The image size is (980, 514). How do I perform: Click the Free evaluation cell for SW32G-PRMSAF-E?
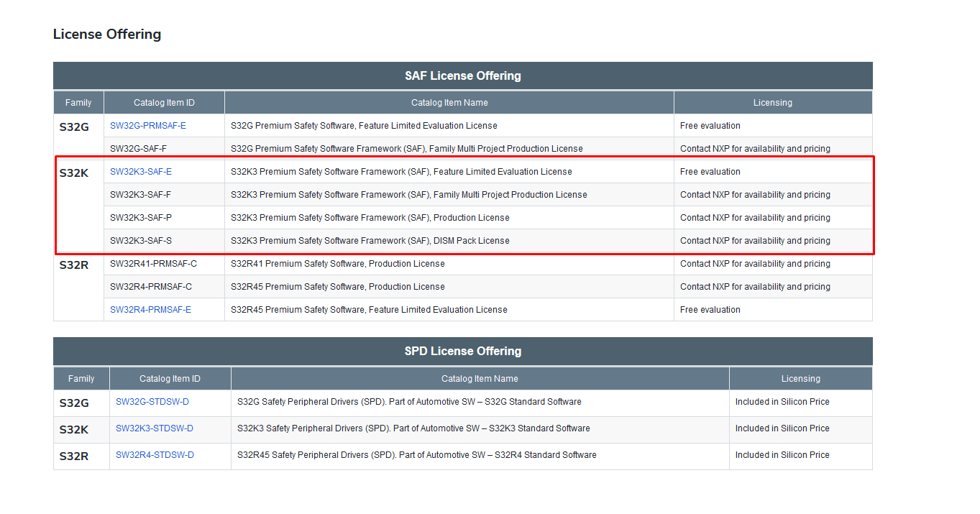709,125
